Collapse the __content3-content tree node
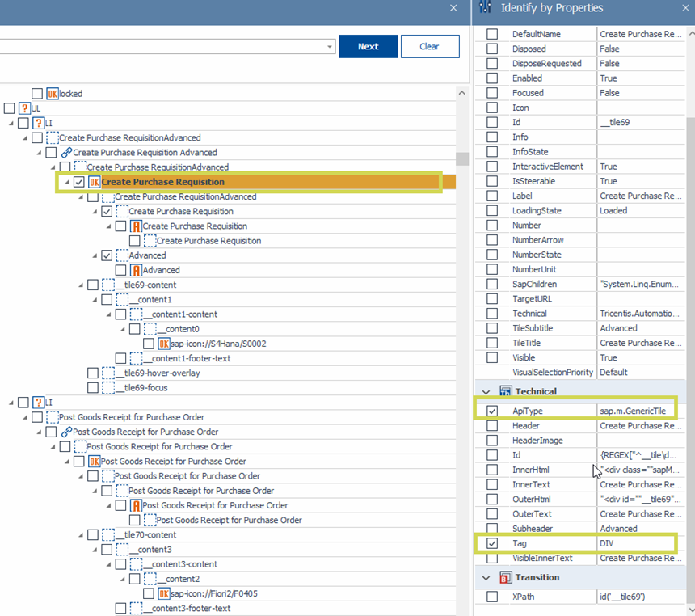The image size is (695, 616). [108, 564]
